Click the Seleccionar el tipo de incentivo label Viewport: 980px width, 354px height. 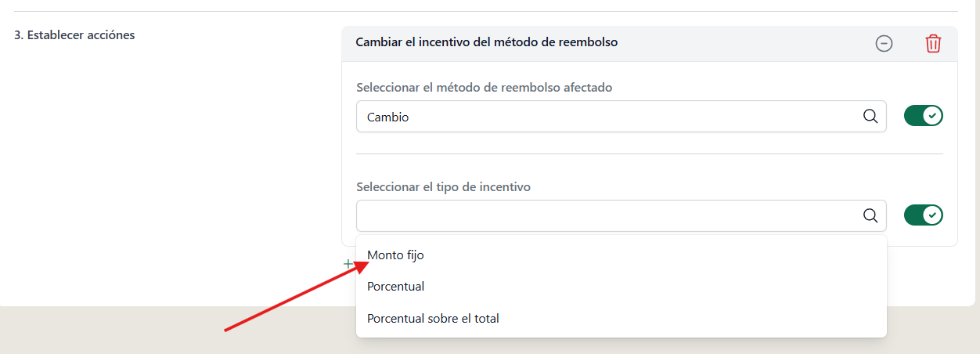(x=443, y=187)
